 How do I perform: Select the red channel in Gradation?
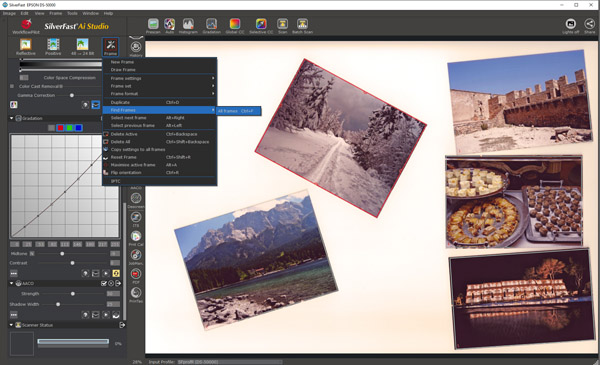point(60,128)
